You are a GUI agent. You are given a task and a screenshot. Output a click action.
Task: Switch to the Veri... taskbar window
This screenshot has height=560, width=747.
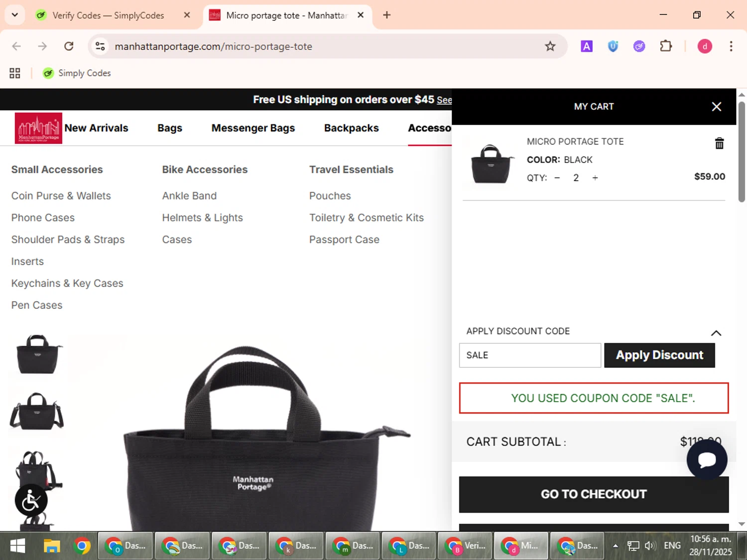pyautogui.click(x=465, y=546)
